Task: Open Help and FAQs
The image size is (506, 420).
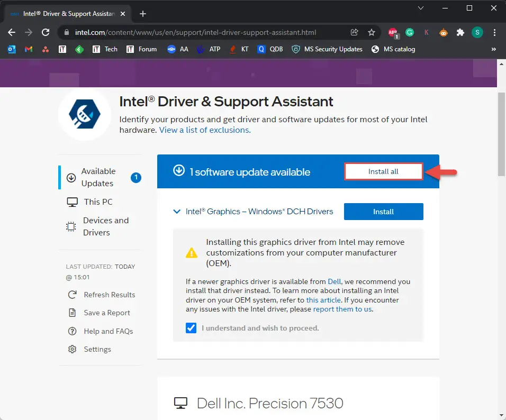Action: point(101,331)
